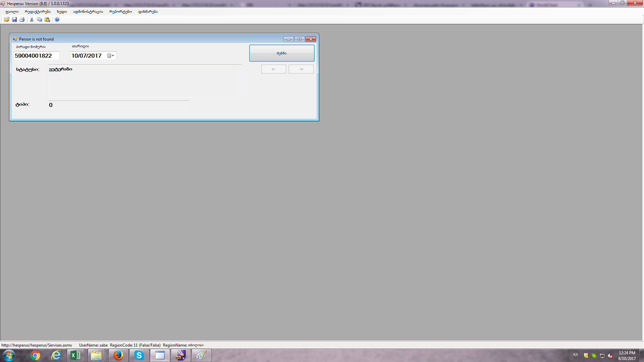This screenshot has width=644, height=362.
Task: Open the Help question mark icon
Action: [x=57, y=19]
